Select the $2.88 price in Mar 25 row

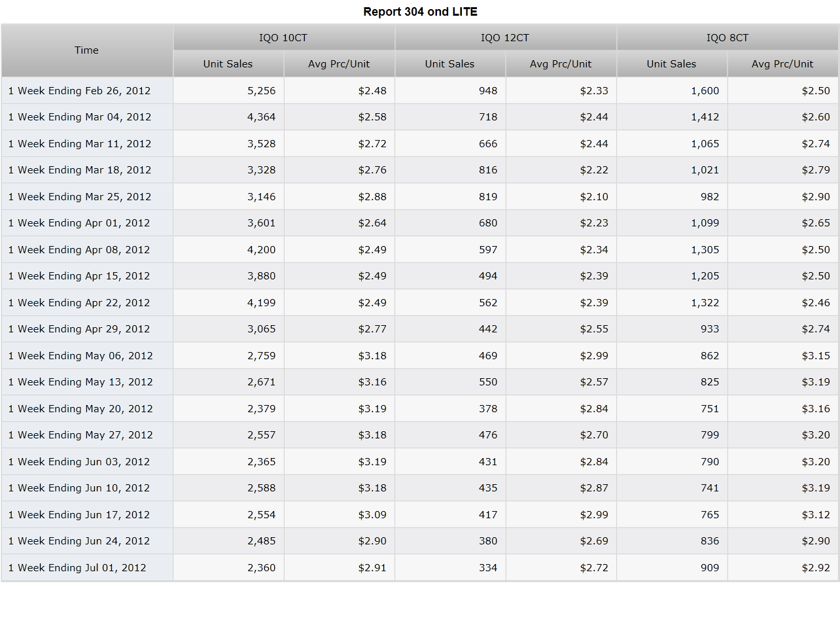click(x=340, y=197)
